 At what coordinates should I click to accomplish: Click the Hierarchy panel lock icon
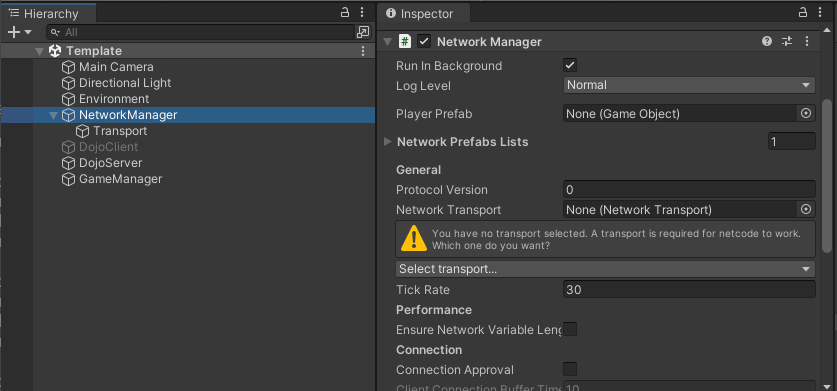pos(345,13)
